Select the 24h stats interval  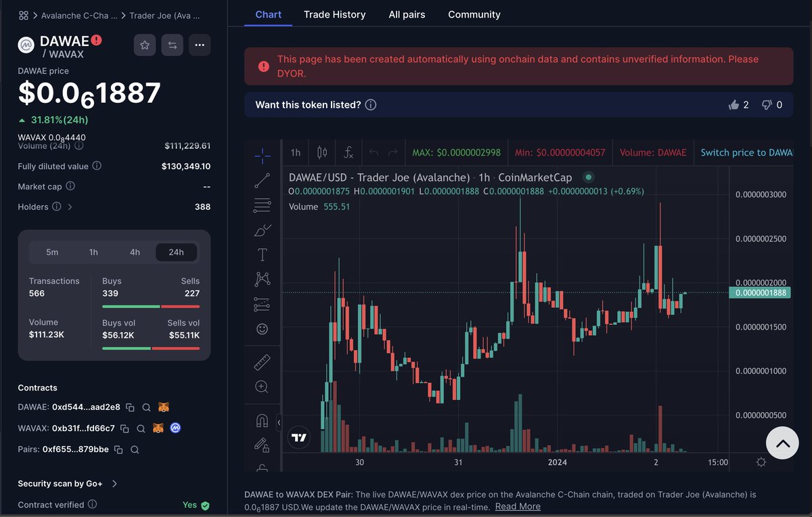[x=176, y=252]
